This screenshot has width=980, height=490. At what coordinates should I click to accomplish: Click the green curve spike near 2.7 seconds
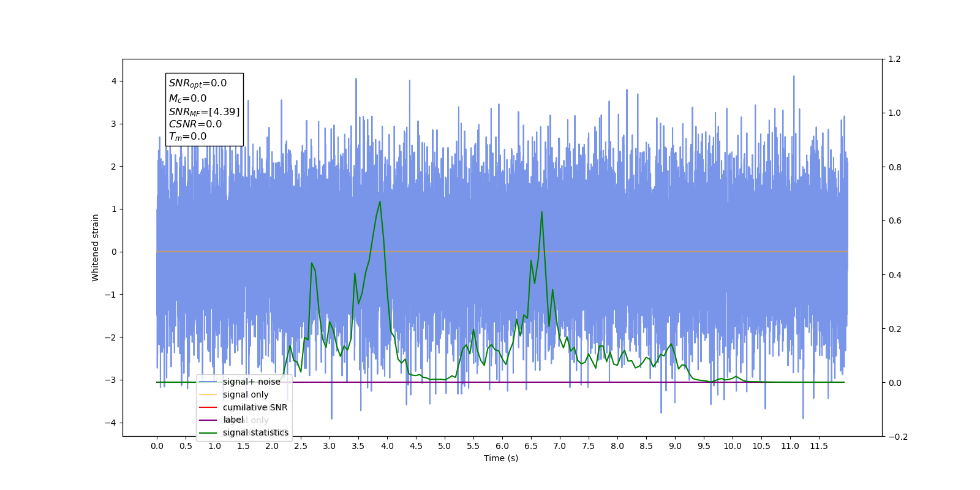tap(312, 263)
